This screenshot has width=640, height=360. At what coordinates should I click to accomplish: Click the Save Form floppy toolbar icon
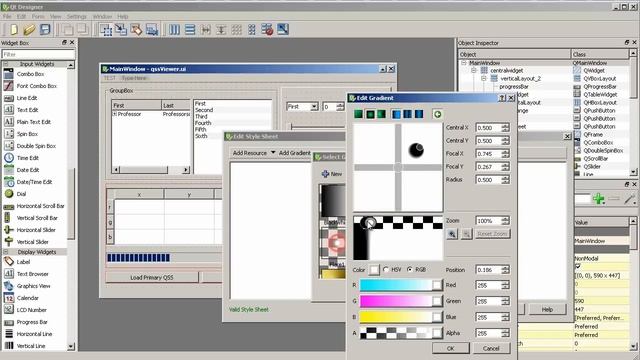[45, 29]
